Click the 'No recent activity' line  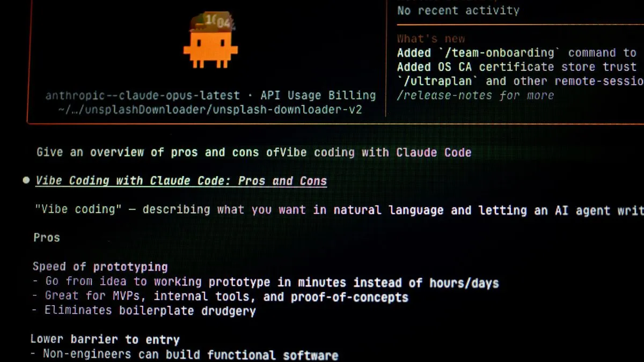click(458, 10)
